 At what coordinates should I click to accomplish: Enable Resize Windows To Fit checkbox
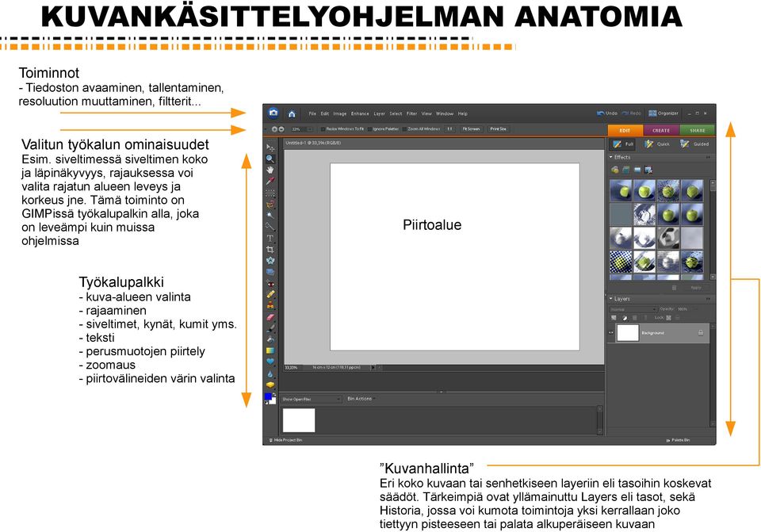[323, 129]
